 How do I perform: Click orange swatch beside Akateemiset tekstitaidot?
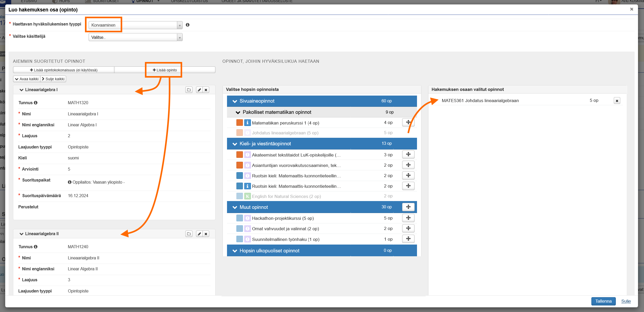pos(240,155)
